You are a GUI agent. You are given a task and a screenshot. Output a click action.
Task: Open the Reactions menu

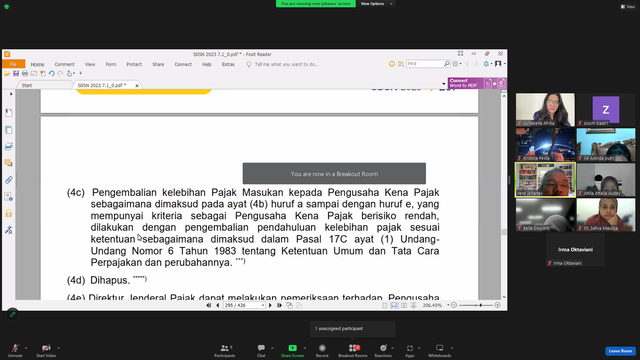(x=383, y=350)
